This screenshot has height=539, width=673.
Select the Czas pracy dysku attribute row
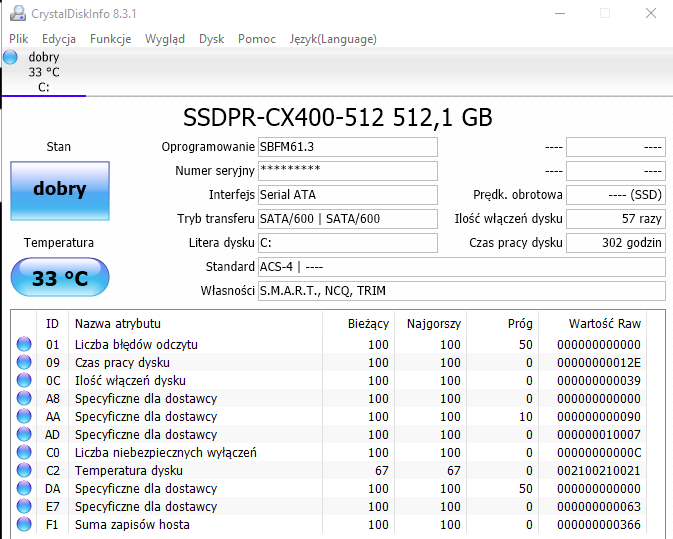click(329, 362)
